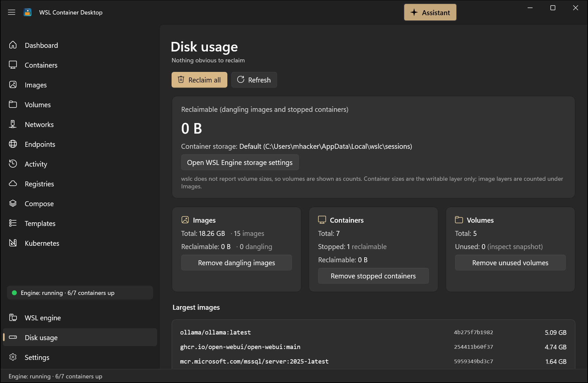This screenshot has height=383, width=588.
Task: Open Registries with the cloud icon
Action: pos(13,183)
